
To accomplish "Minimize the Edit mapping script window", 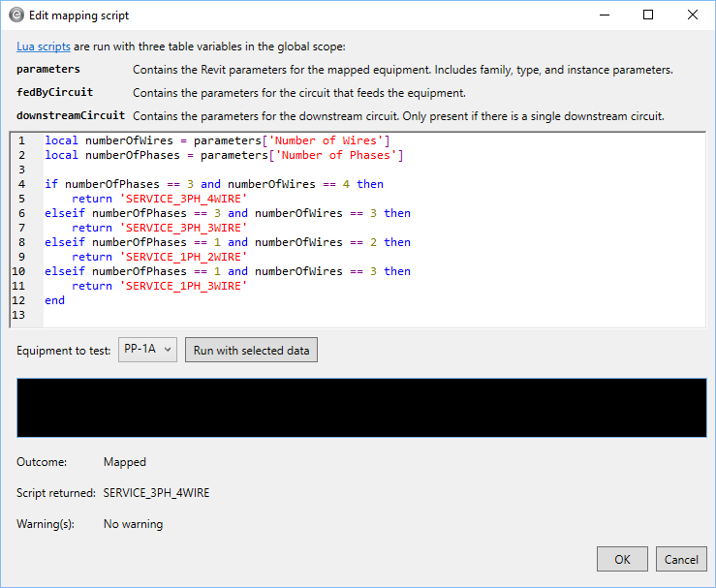I will (x=604, y=15).
